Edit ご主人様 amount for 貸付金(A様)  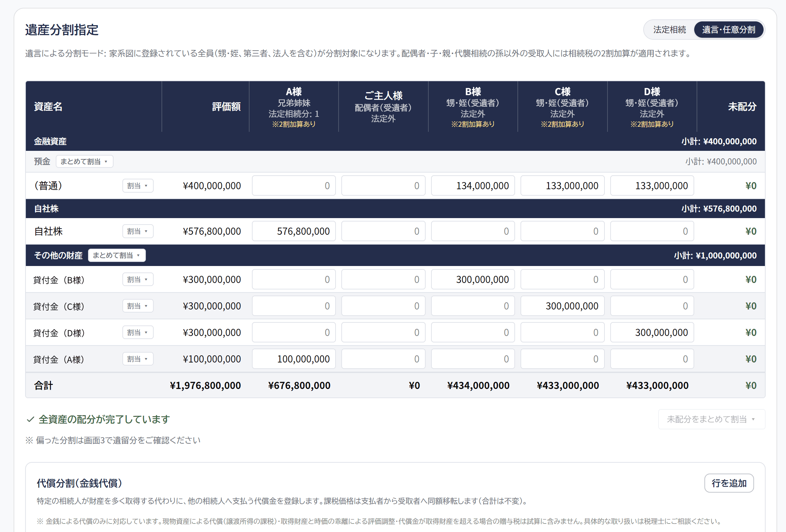coord(383,359)
